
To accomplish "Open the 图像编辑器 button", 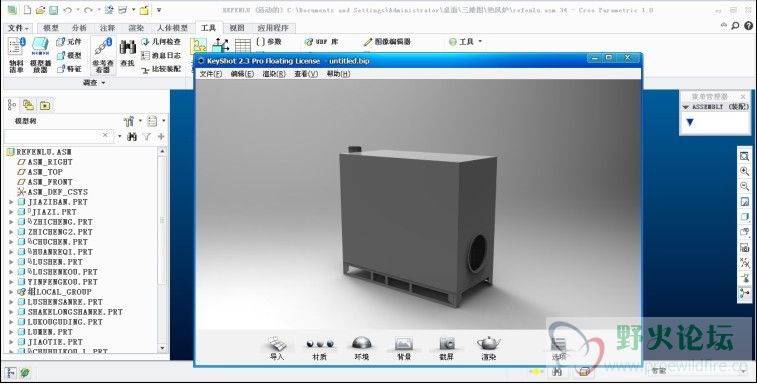I will tap(387, 42).
